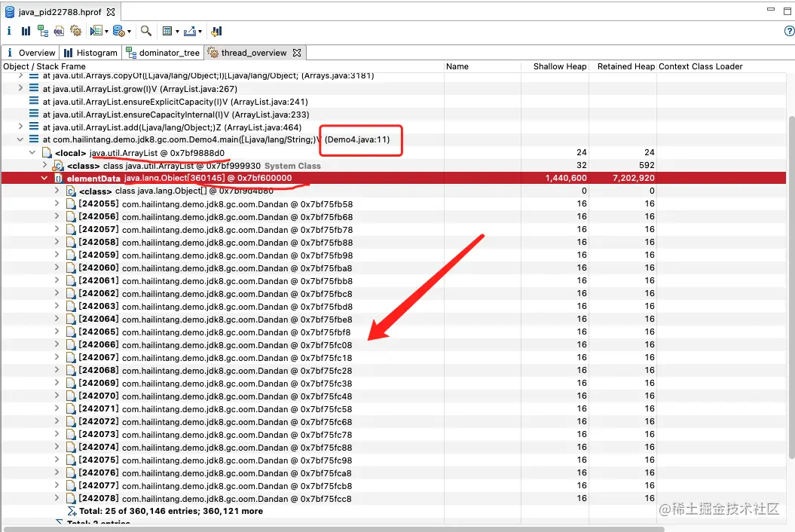Open the OQL query editor icon
The height and width of the screenshot is (532, 795).
pos(60,32)
